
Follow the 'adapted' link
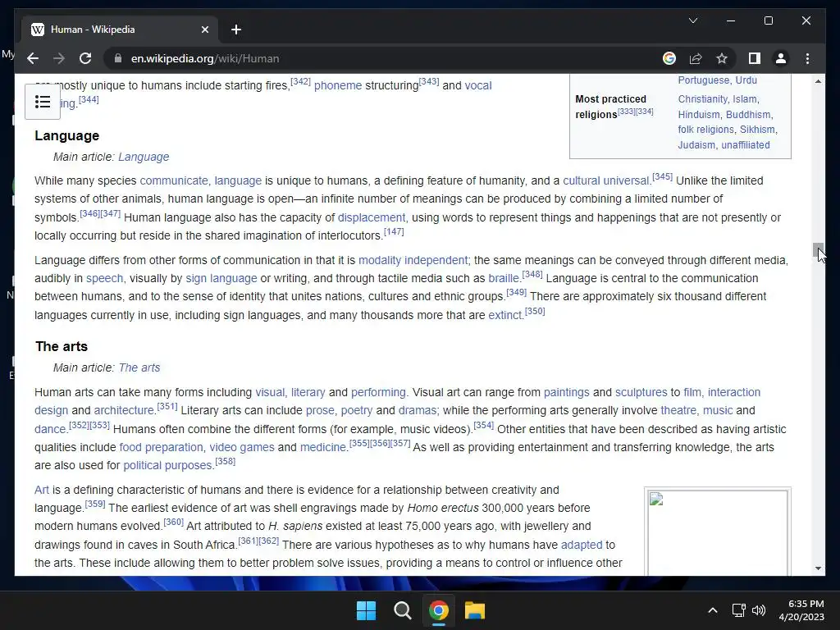[582, 545]
